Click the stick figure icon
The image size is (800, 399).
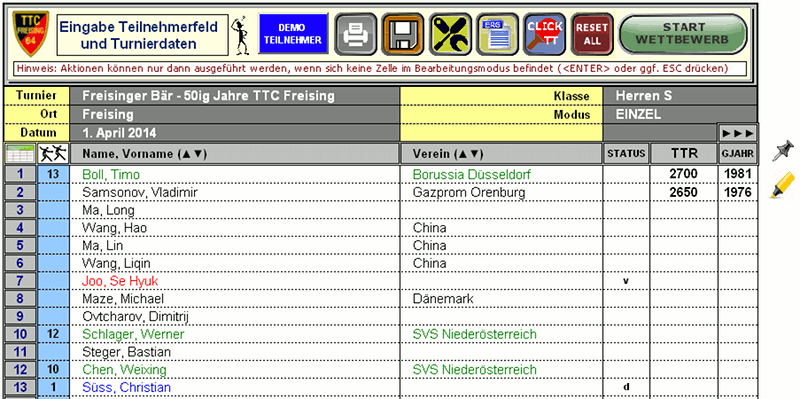click(240, 36)
